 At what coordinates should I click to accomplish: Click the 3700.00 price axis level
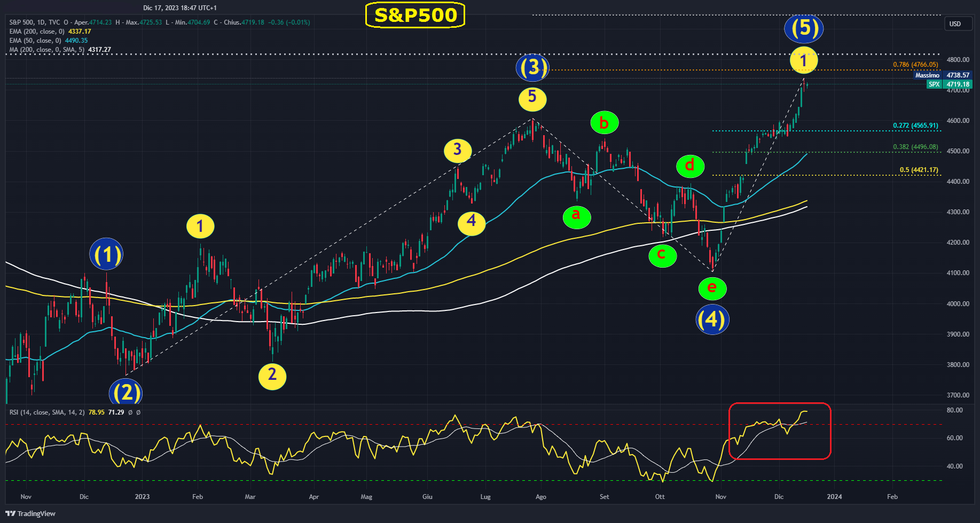pyautogui.click(x=958, y=395)
